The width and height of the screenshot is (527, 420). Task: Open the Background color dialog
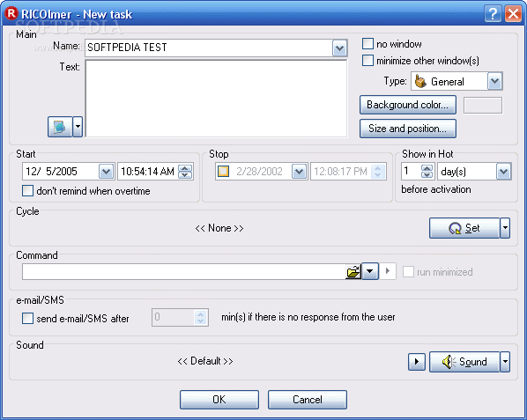tap(408, 105)
